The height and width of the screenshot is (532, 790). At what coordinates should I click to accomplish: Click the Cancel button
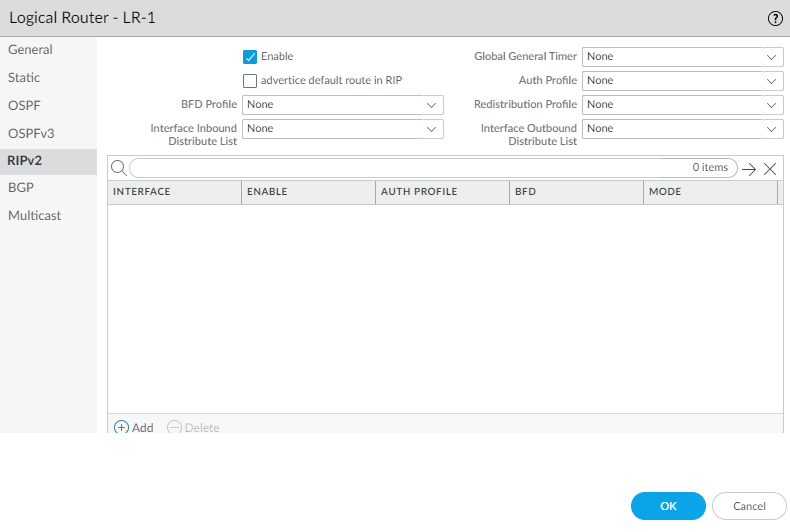point(749,506)
